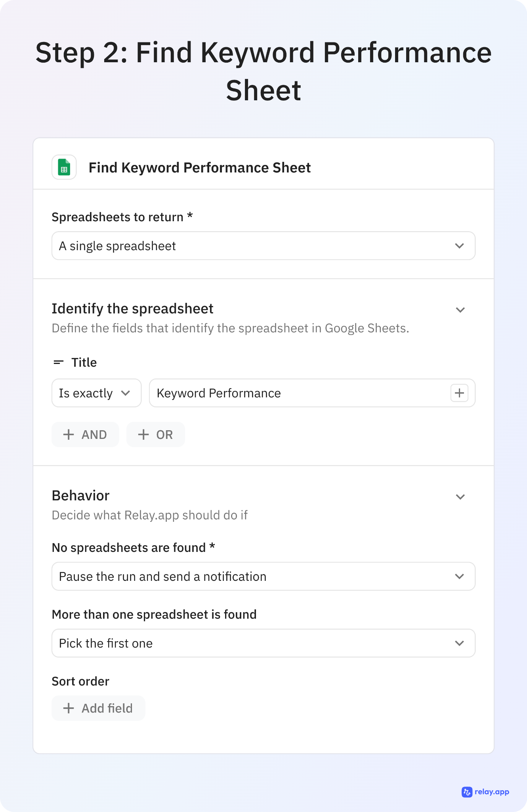
Task: Add an OR condition
Action: click(155, 435)
